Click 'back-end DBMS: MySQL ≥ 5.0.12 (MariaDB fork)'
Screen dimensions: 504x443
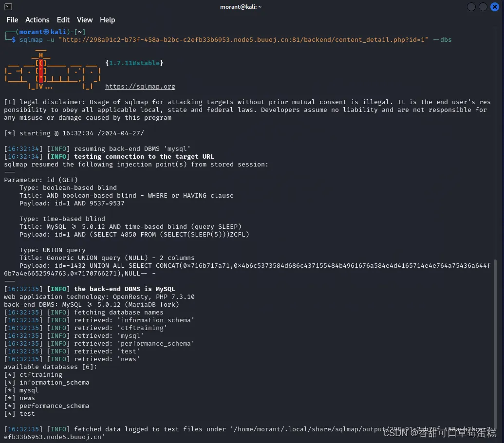(x=92, y=305)
